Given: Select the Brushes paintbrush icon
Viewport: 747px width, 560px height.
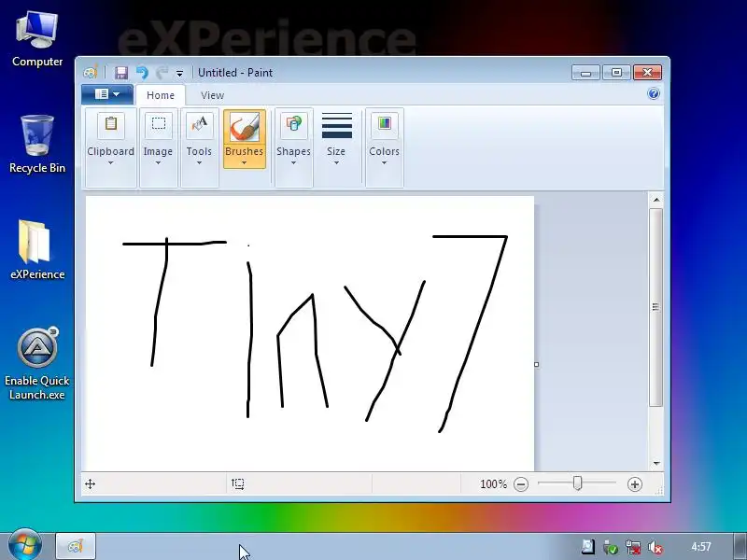Looking at the screenshot, I should [245, 127].
